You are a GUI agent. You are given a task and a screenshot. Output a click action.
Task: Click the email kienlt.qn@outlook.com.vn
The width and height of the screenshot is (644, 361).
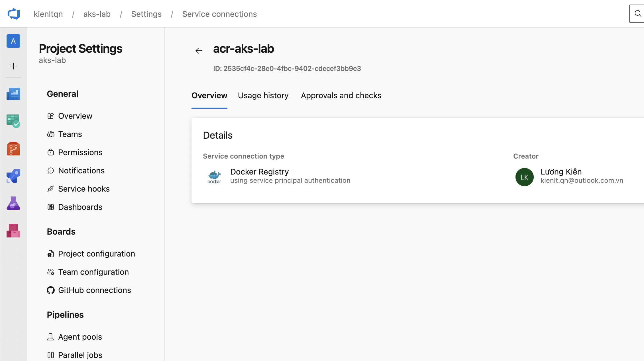pyautogui.click(x=582, y=180)
